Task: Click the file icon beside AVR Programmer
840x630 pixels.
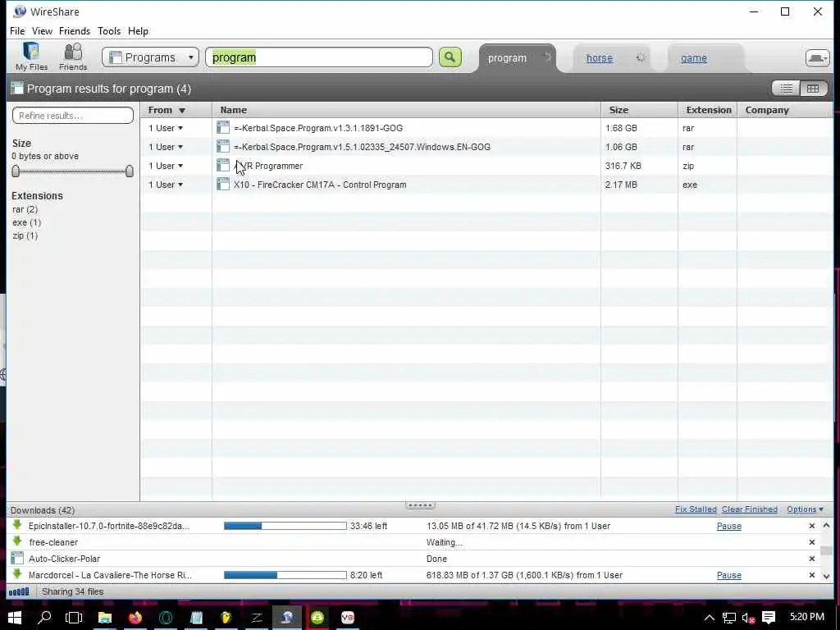Action: pyautogui.click(x=223, y=166)
